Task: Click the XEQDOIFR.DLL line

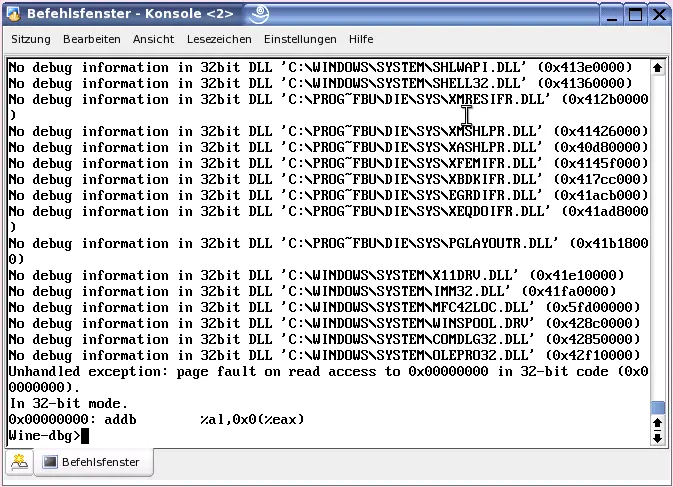Action: tap(328, 219)
